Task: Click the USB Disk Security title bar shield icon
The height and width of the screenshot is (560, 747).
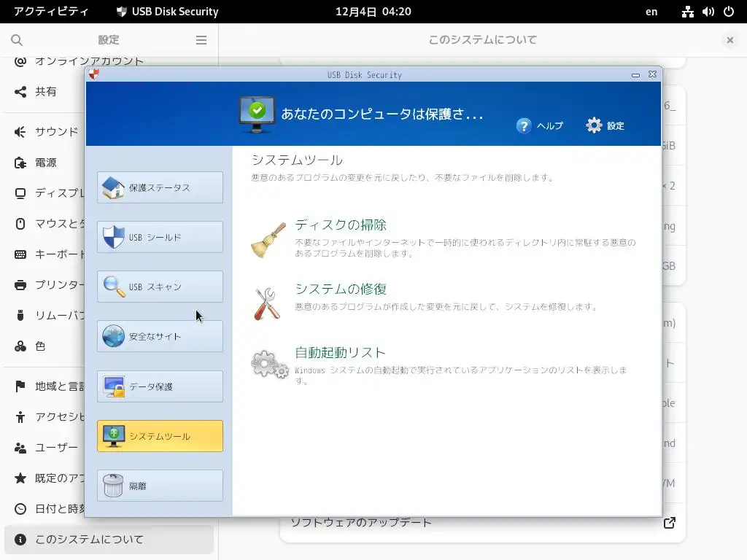Action: pyautogui.click(x=94, y=74)
